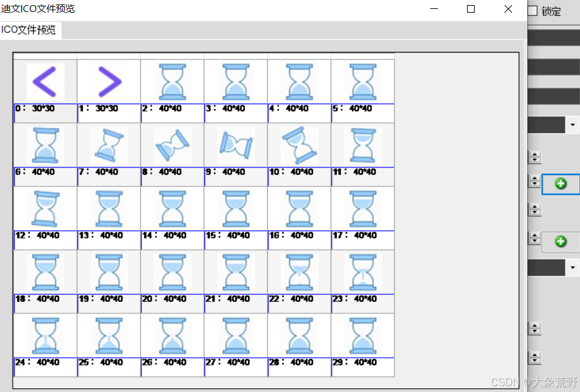
Task: Select hourglass icon number 12
Action: 45,209
